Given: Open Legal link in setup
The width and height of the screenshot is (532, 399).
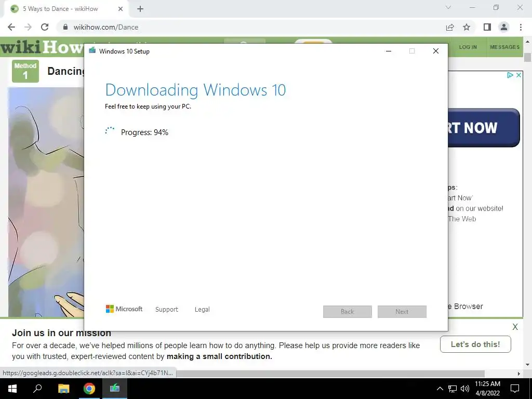Looking at the screenshot, I should coord(202,310).
